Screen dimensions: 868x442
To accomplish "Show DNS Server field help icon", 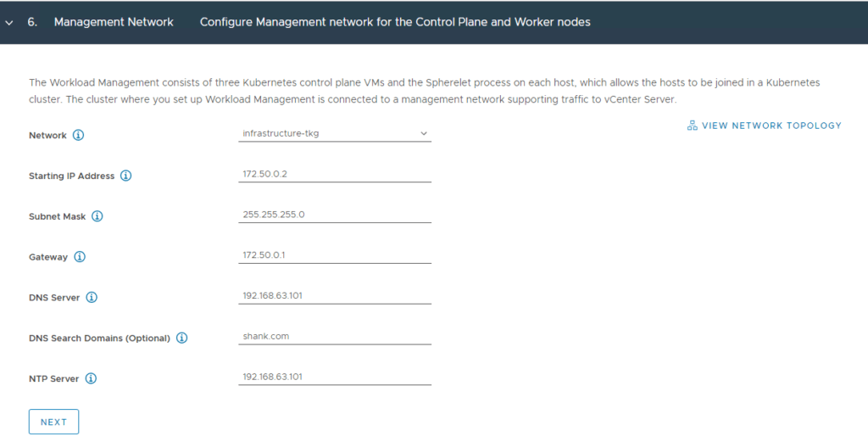I will coord(92,298).
